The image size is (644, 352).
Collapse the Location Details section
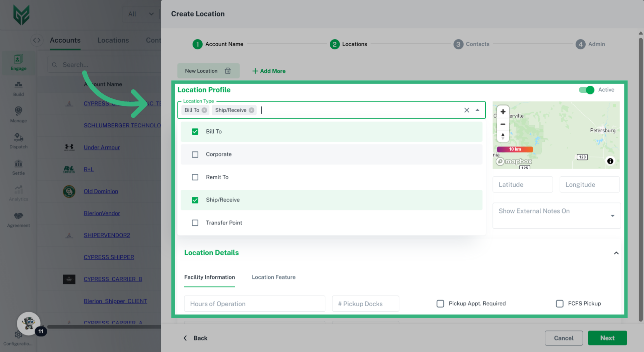[x=616, y=253]
